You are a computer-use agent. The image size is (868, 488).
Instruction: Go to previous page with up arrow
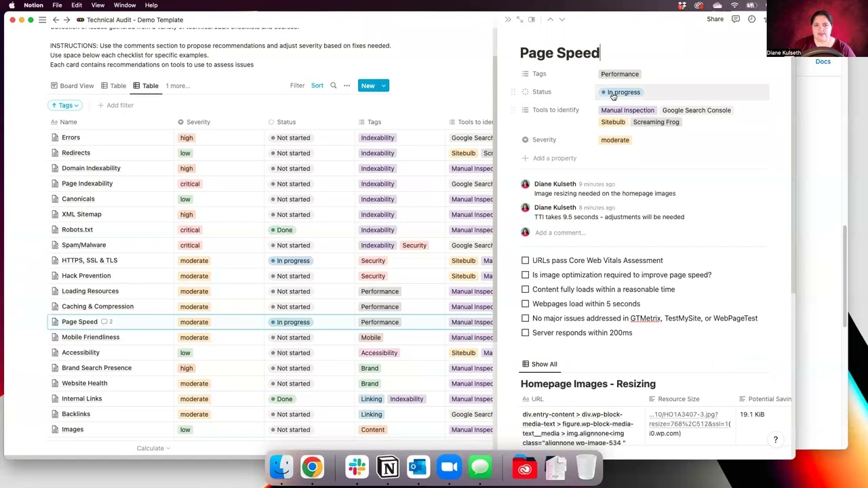tap(550, 20)
